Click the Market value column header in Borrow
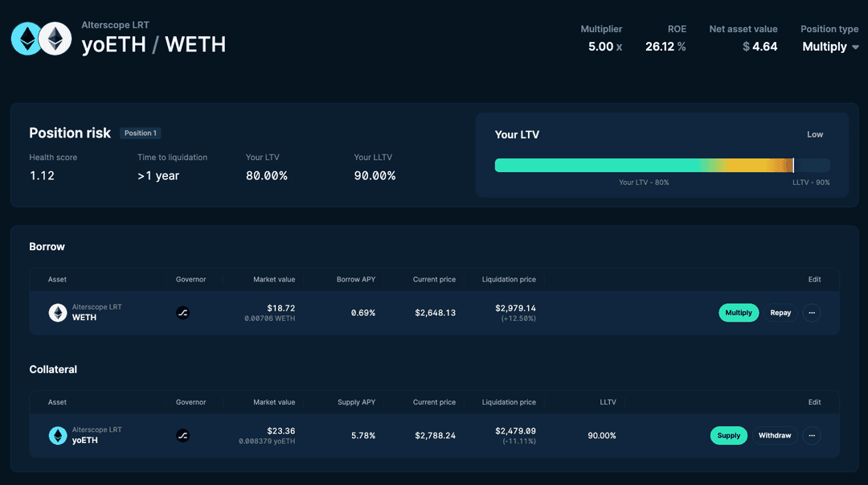The width and height of the screenshot is (868, 485). (274, 280)
